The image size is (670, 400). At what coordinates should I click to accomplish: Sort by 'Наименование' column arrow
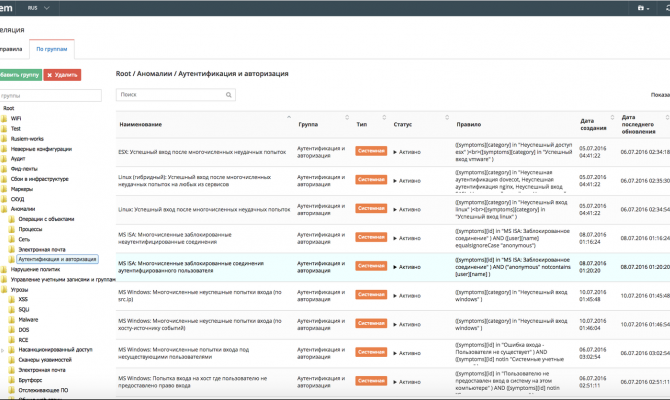point(289,117)
